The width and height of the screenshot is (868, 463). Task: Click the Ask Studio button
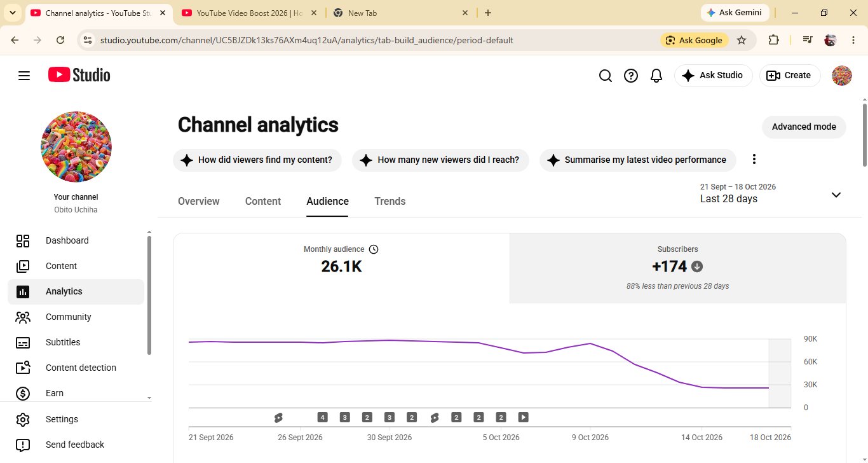(713, 76)
